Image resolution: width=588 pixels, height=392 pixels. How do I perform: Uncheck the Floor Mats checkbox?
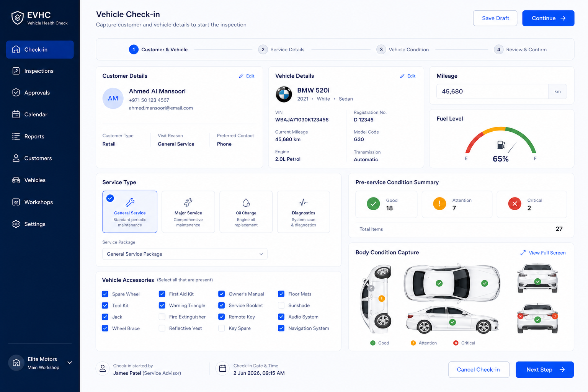pos(281,294)
